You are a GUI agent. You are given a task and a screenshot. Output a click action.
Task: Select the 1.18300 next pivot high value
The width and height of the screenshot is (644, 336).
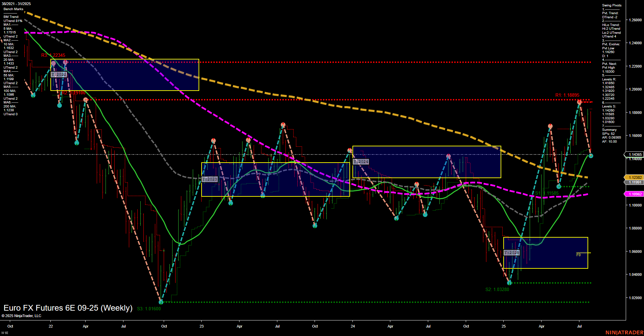click(x=608, y=72)
